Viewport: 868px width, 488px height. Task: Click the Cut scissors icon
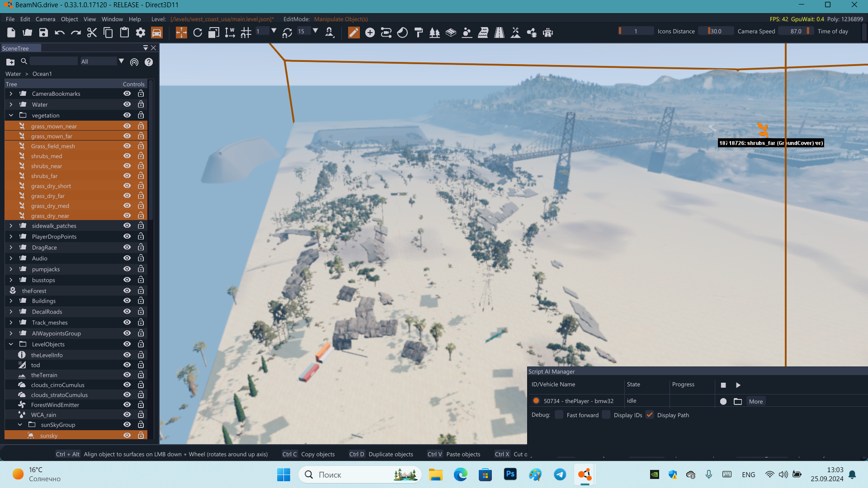tap(92, 33)
